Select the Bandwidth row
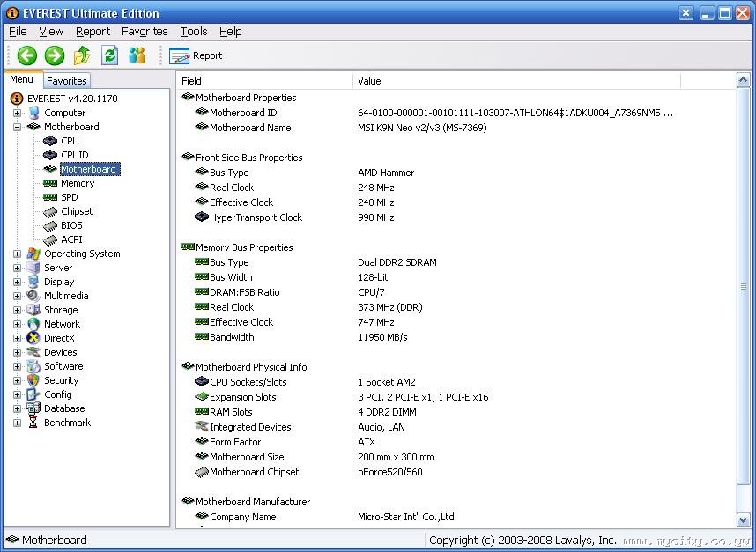The height and width of the screenshot is (552, 756). point(456,337)
